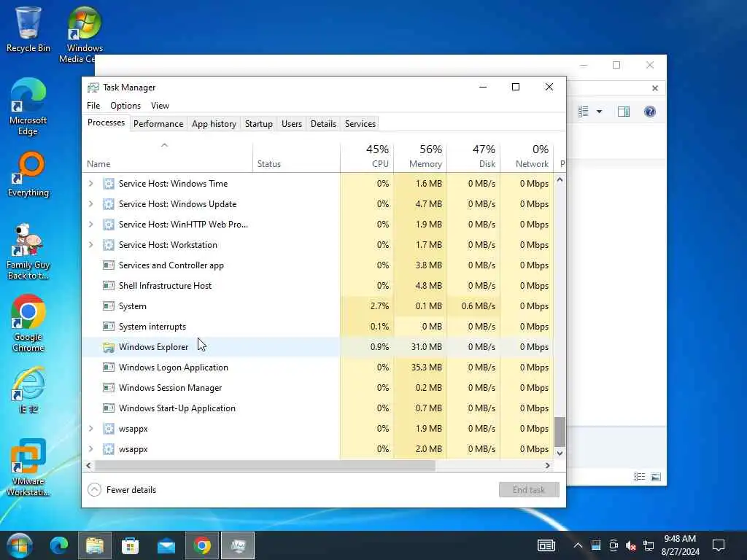Open Mail app from taskbar
The height and width of the screenshot is (560, 747).
pyautogui.click(x=166, y=545)
